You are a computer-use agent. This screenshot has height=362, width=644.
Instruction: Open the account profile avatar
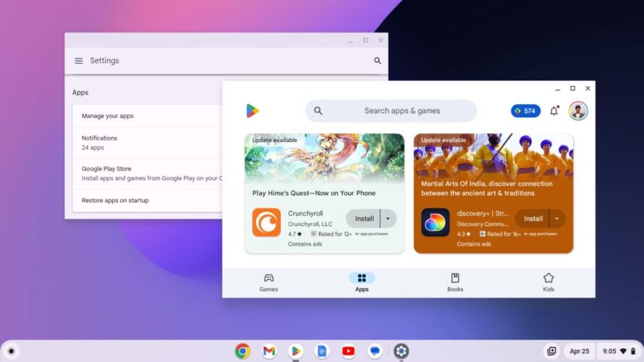point(578,111)
